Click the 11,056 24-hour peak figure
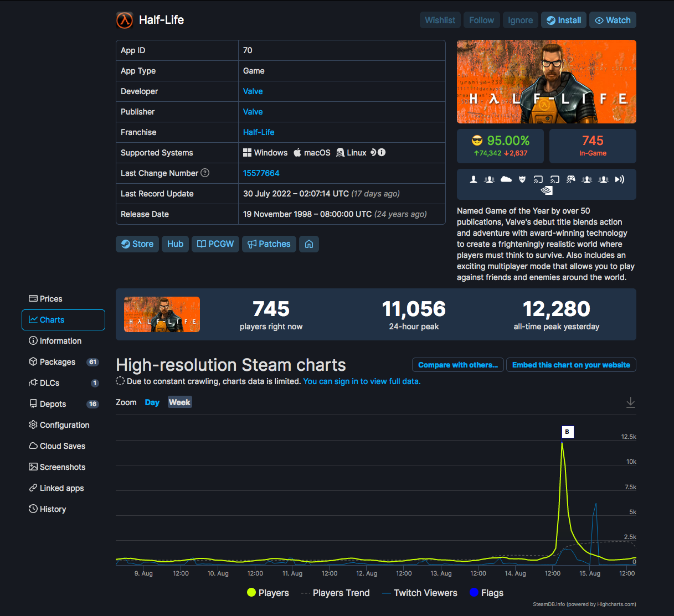Screen dimensions: 674x616 pos(414,309)
